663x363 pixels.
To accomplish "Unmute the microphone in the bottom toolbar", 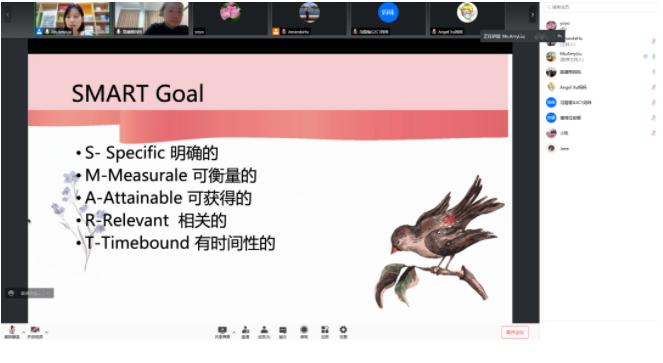I will pos(12,331).
